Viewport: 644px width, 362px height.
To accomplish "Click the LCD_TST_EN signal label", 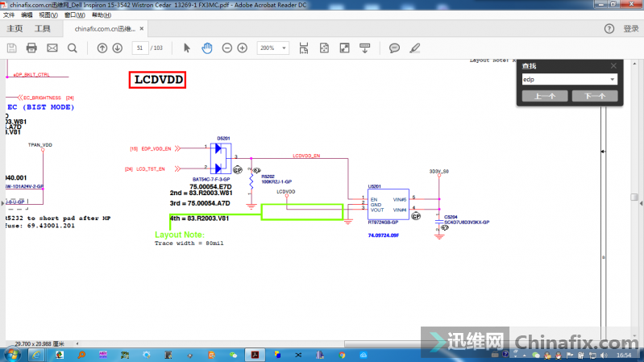I will click(151, 169).
